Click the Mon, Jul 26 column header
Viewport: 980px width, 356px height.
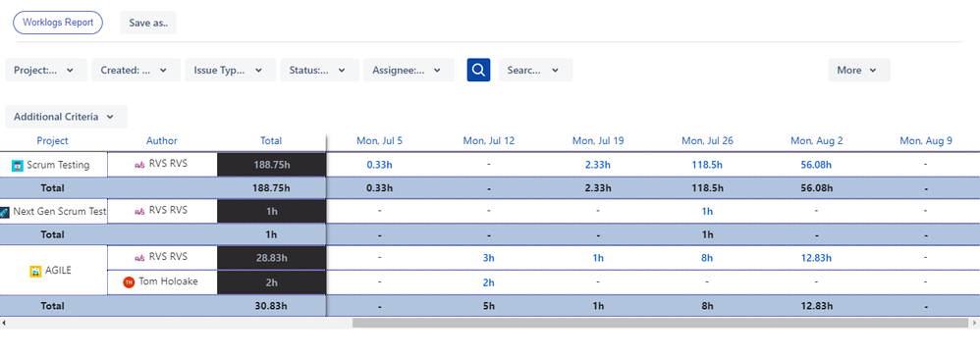tap(707, 140)
